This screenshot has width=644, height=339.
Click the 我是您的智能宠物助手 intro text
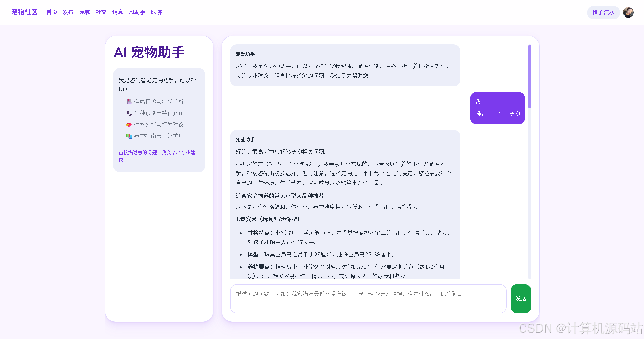[157, 85]
